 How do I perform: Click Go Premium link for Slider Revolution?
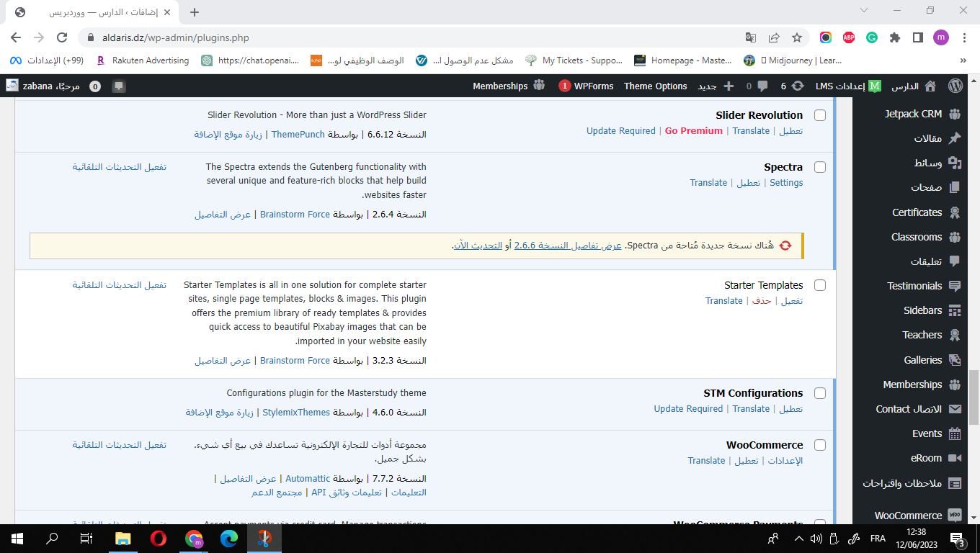coord(693,131)
